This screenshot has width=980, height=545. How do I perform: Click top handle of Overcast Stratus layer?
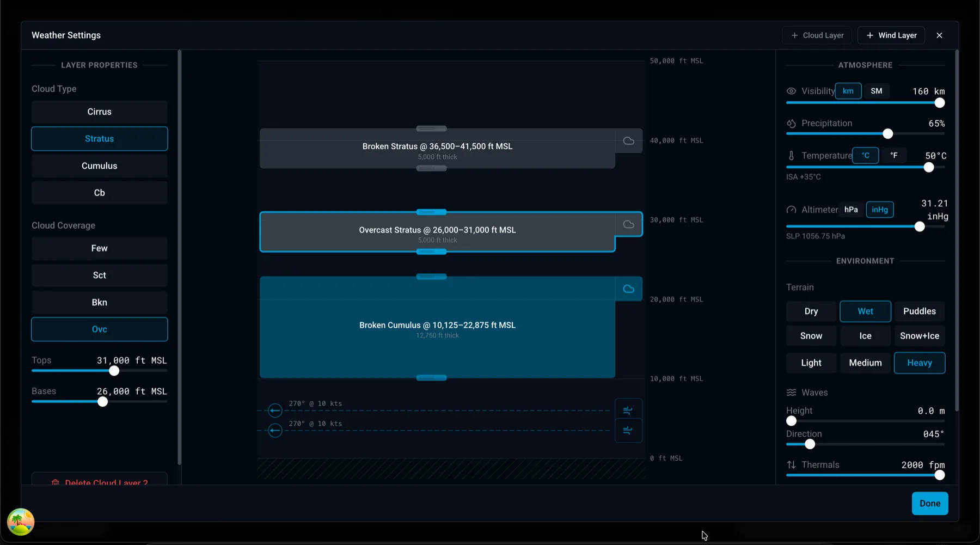coord(431,212)
